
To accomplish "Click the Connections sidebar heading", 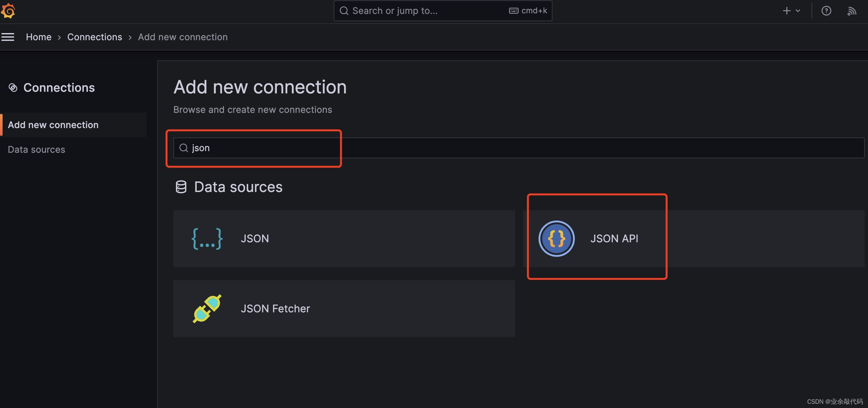I will point(59,88).
